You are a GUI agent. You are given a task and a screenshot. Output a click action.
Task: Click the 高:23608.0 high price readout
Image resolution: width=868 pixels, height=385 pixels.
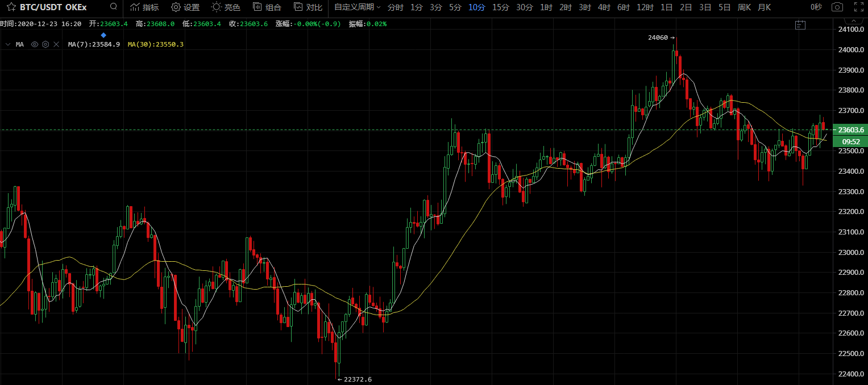coord(155,24)
